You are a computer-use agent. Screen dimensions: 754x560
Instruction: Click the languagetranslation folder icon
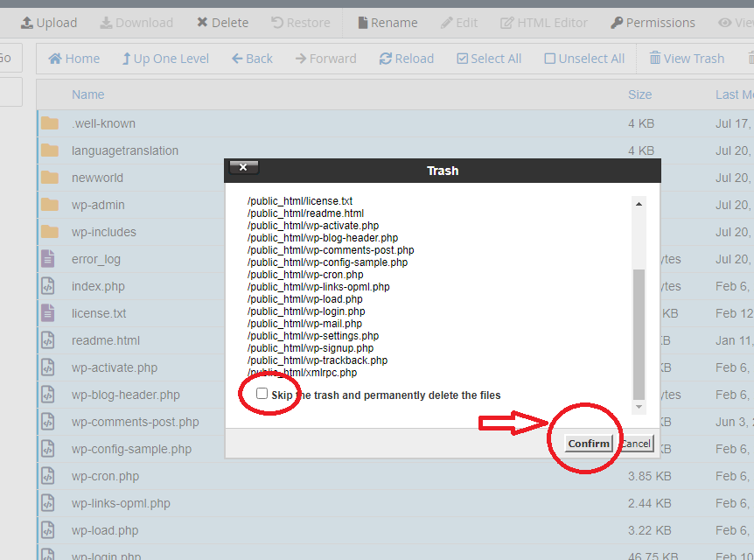[50, 150]
